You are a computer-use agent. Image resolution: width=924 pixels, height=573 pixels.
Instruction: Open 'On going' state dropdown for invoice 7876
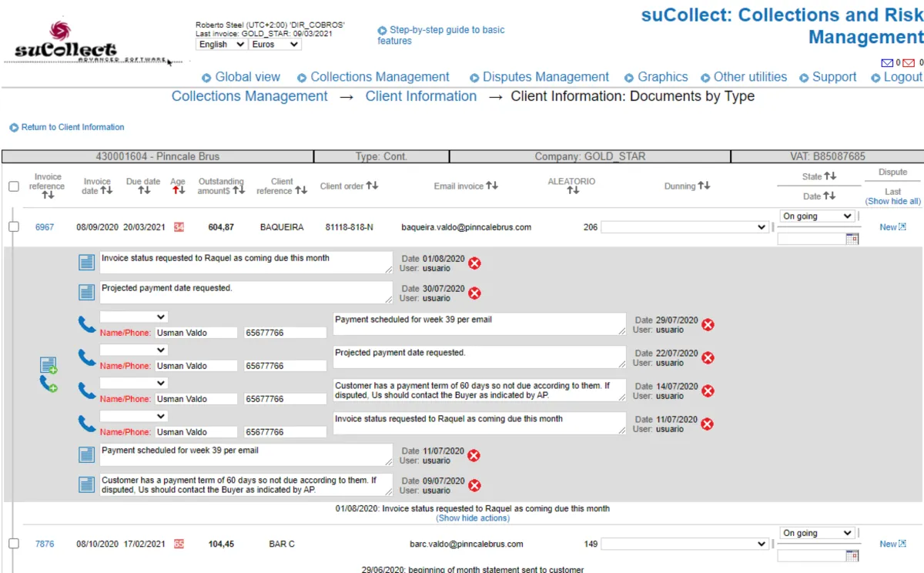click(x=816, y=533)
